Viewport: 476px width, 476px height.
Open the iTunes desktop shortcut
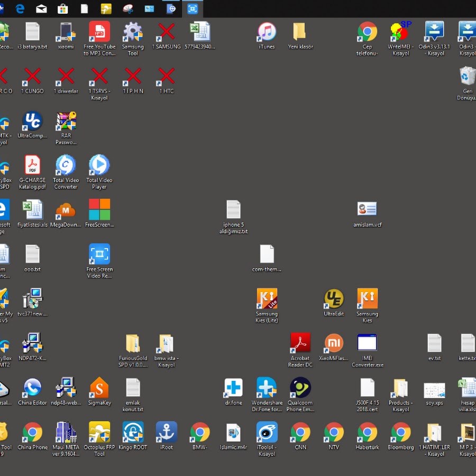tap(267, 32)
